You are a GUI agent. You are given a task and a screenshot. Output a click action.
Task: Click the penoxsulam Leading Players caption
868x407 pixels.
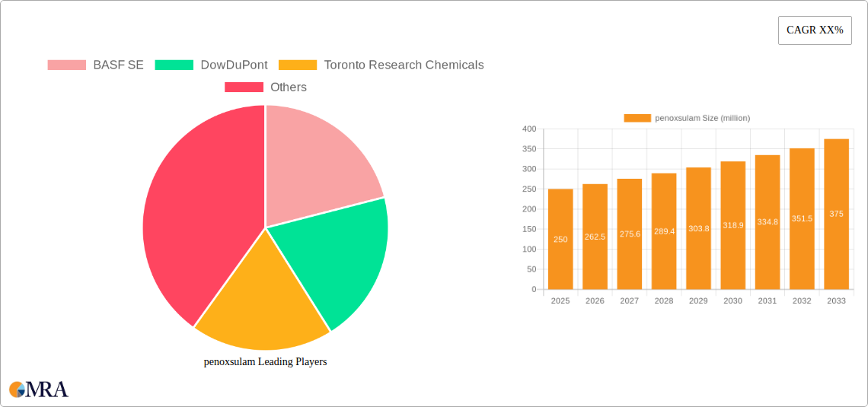(266, 362)
